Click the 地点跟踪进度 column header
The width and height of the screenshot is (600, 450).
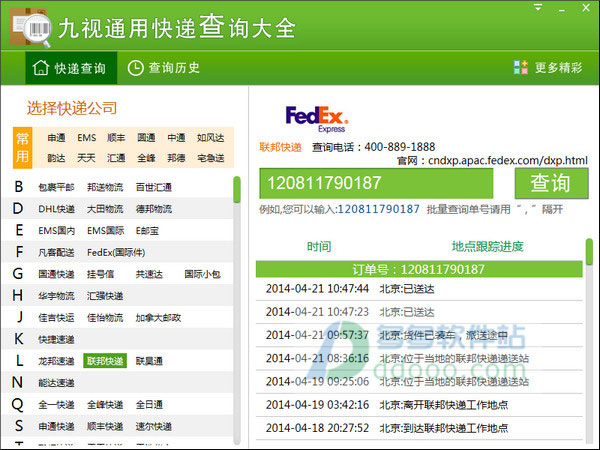487,247
